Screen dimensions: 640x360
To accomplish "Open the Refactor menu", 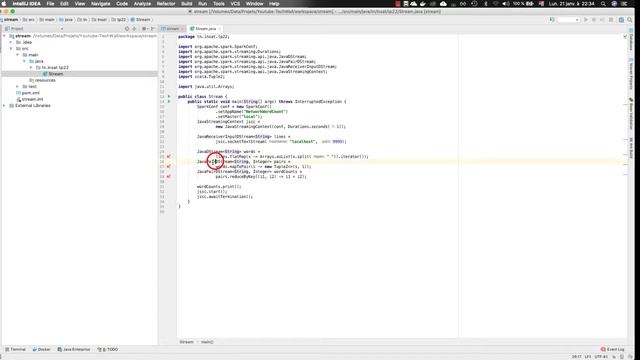I will tap(166, 4).
